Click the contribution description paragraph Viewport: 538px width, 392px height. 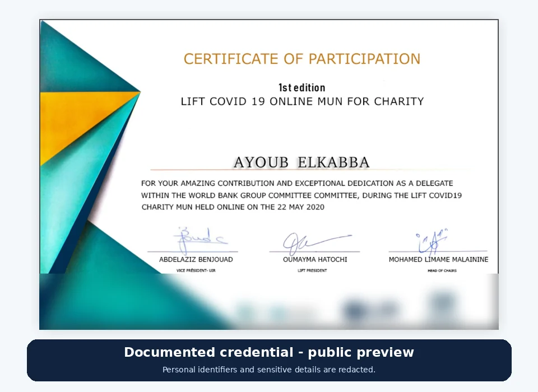coord(302,195)
